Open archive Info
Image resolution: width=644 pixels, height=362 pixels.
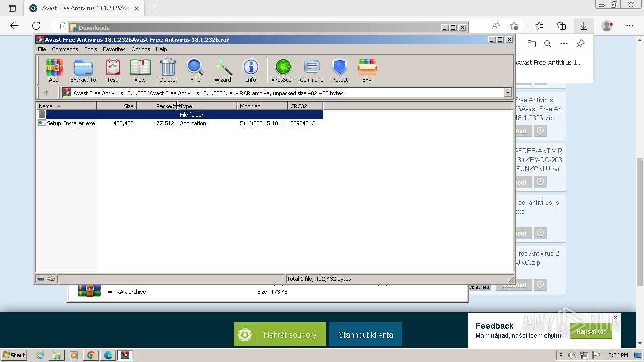click(x=251, y=70)
